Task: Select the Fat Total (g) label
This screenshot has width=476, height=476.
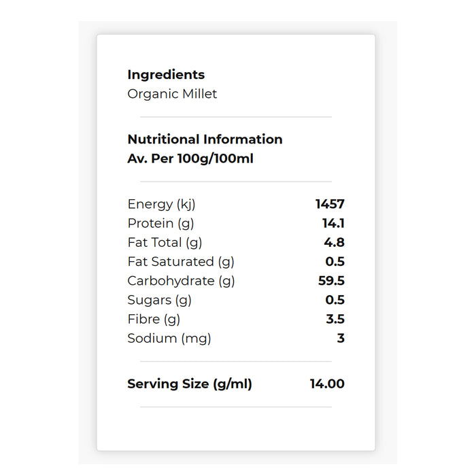Action: [165, 242]
